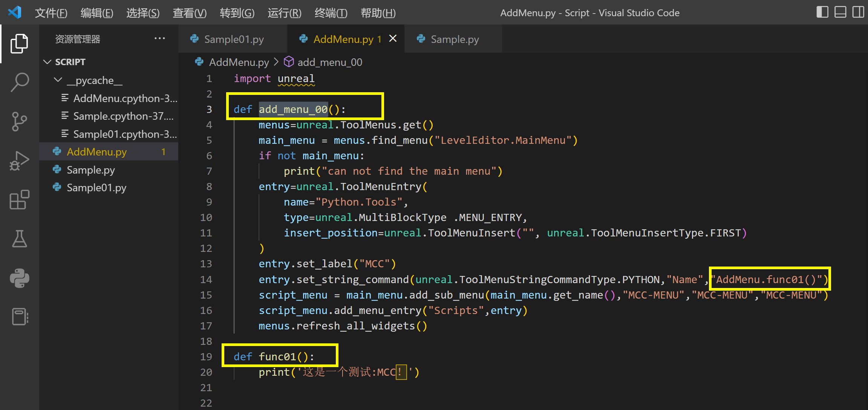
Task: Open Sample01.cpython-3... file in explorer
Action: pos(109,134)
